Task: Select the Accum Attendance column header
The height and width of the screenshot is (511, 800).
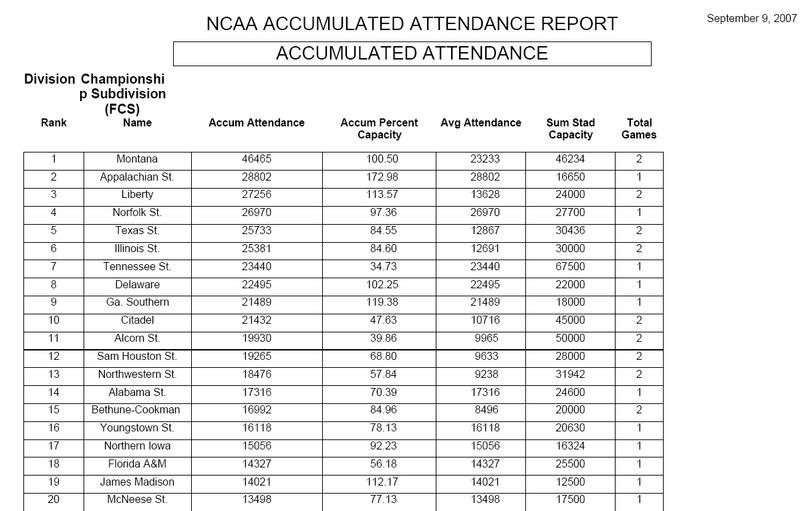Action: tap(256, 123)
